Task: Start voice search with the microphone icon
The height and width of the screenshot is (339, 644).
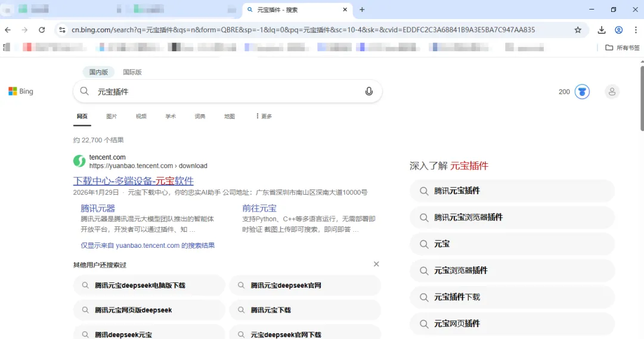Action: point(369,91)
